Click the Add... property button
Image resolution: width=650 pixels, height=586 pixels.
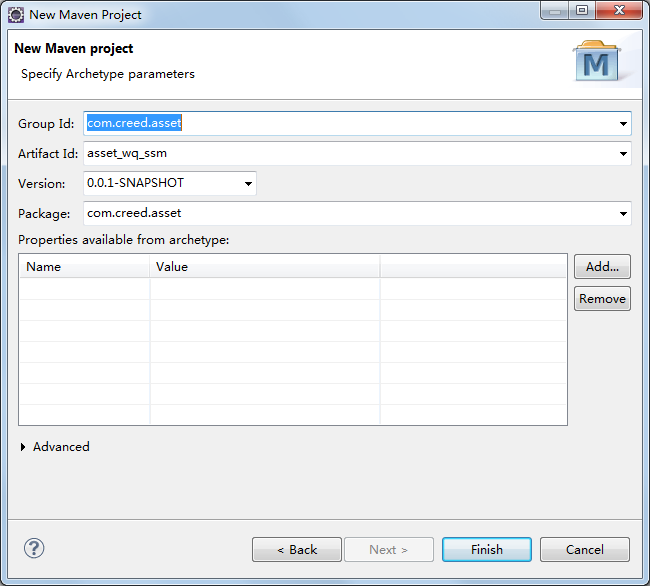coord(602,266)
